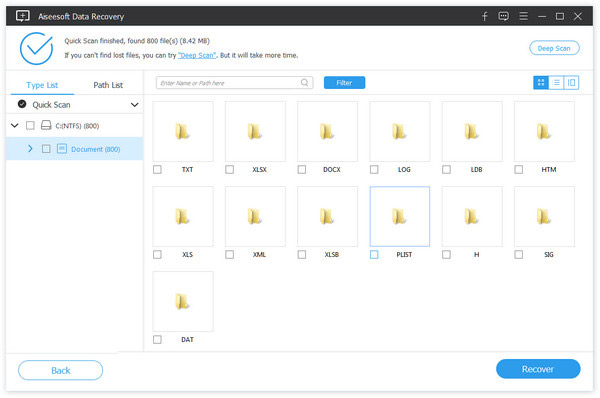The height and width of the screenshot is (398, 600).
Task: Collapse the C:(NTFS) tree node
Action: (15, 126)
